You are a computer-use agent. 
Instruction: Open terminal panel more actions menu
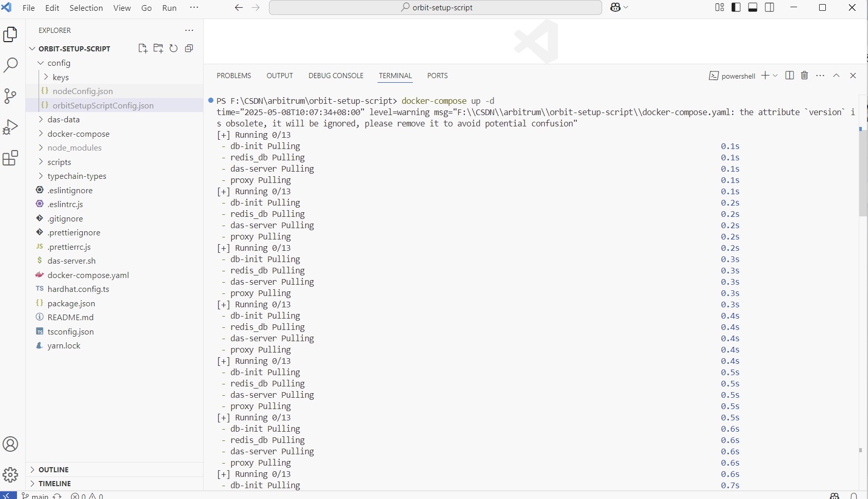(820, 76)
